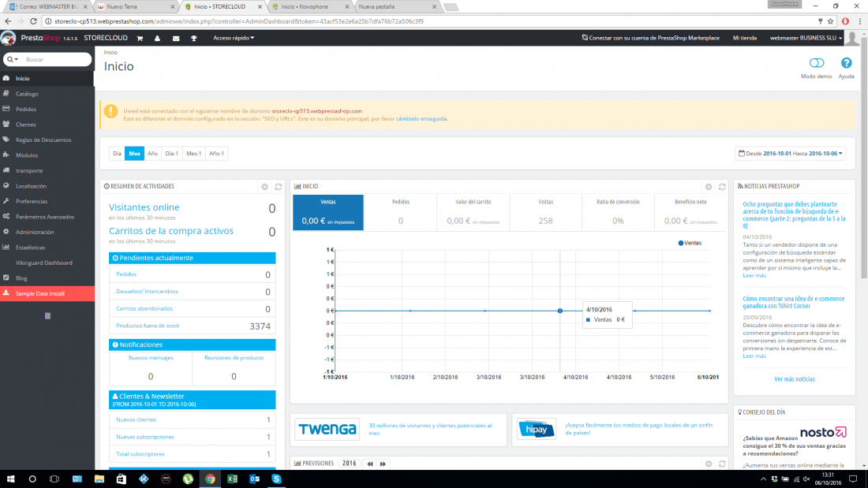The image size is (868, 488).
Task: Collapse the sidebar menu handle
Action: pos(47,316)
